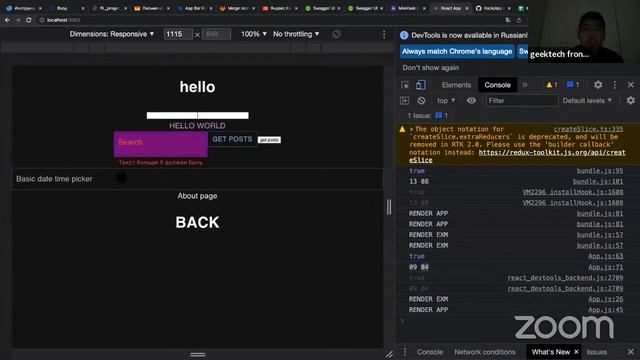Click the Basic date time picker field
This screenshot has width=640, height=360.
pyautogui.click(x=197, y=179)
